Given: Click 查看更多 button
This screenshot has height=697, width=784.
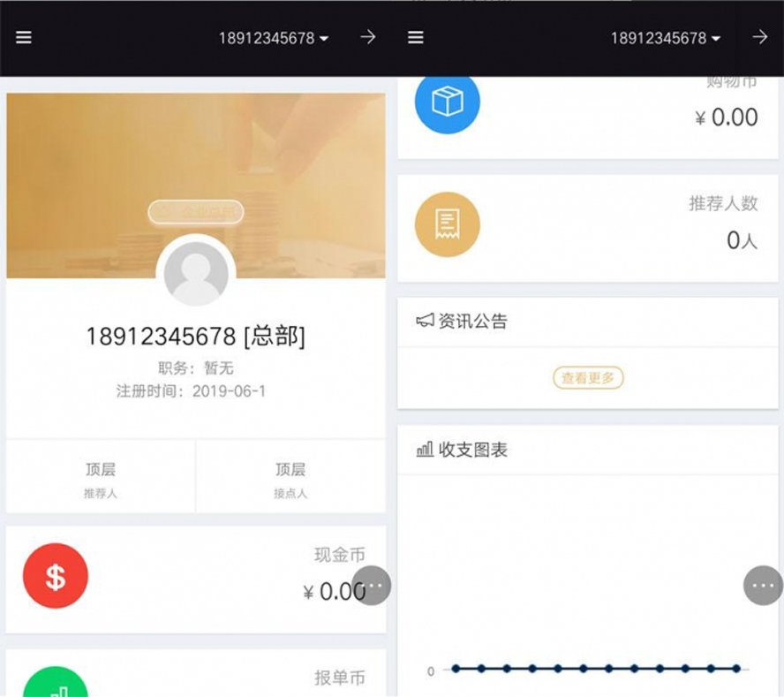Looking at the screenshot, I should click(588, 378).
